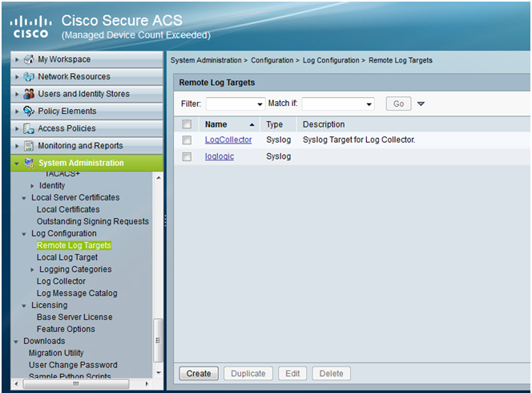The width and height of the screenshot is (532, 393).
Task: Select Feature Options
Action: [66, 329]
